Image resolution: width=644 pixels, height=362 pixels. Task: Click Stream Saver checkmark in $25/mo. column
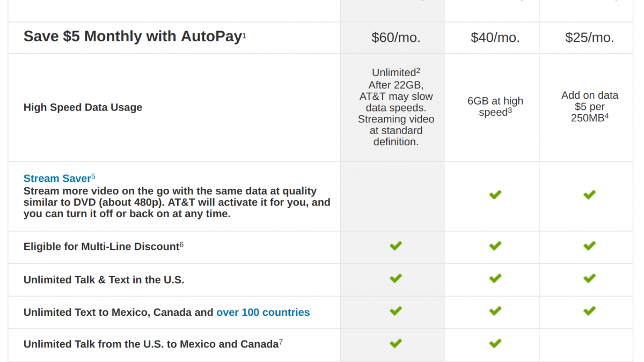point(589,195)
